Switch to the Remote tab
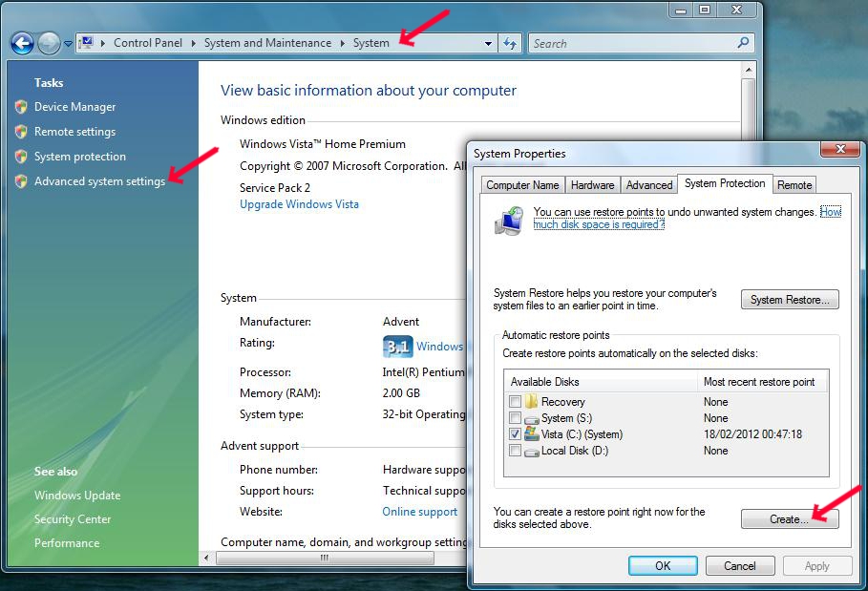This screenshot has height=591, width=868. (794, 185)
